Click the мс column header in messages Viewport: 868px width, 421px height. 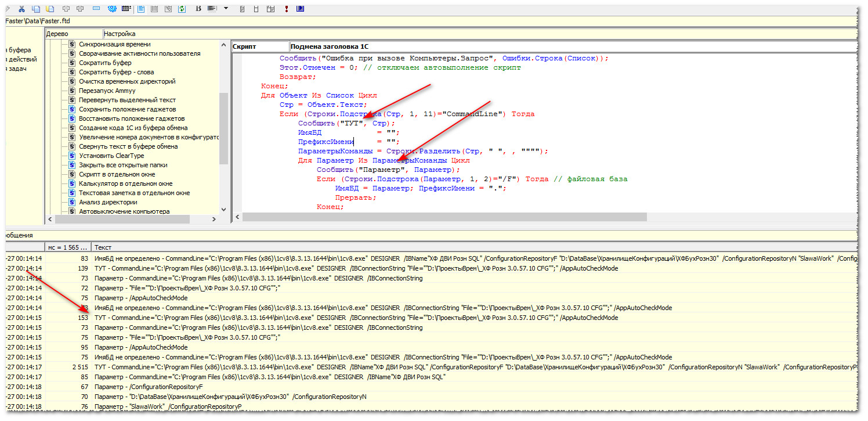point(68,247)
